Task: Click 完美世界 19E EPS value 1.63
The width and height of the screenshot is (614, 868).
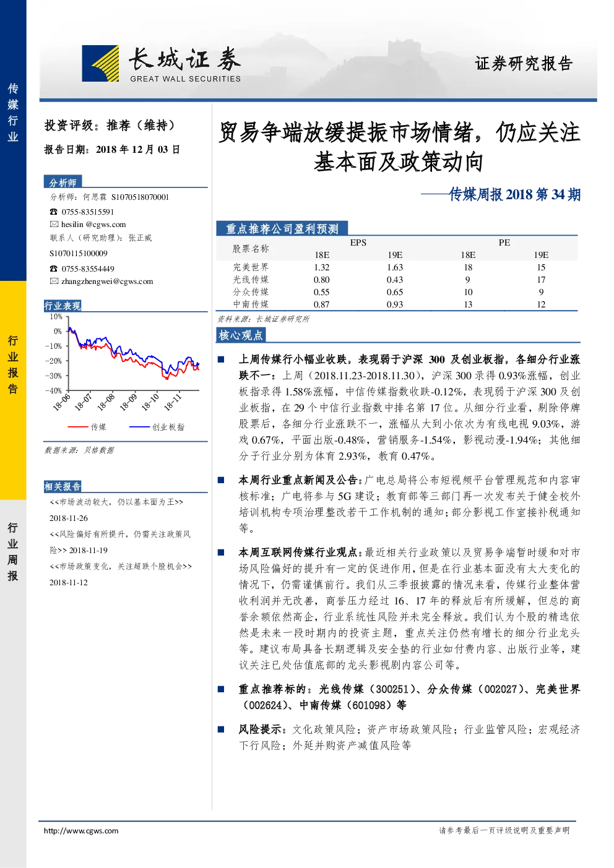Action: tap(395, 267)
